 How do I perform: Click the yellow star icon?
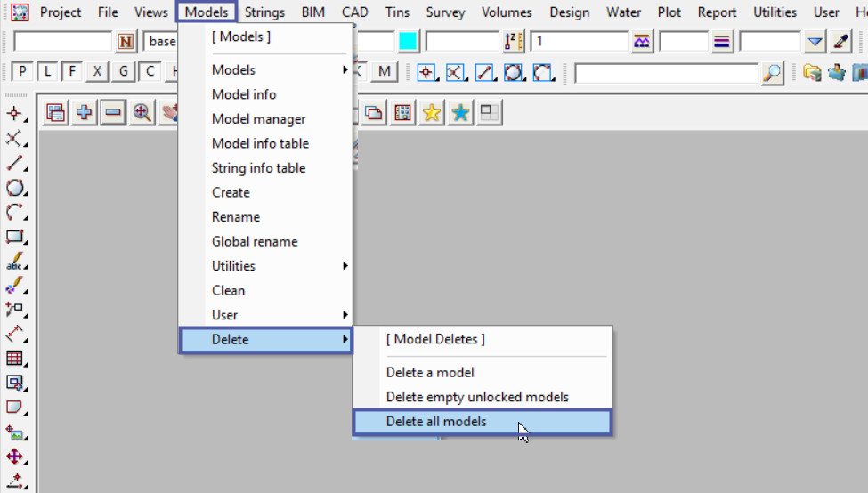[x=432, y=113]
